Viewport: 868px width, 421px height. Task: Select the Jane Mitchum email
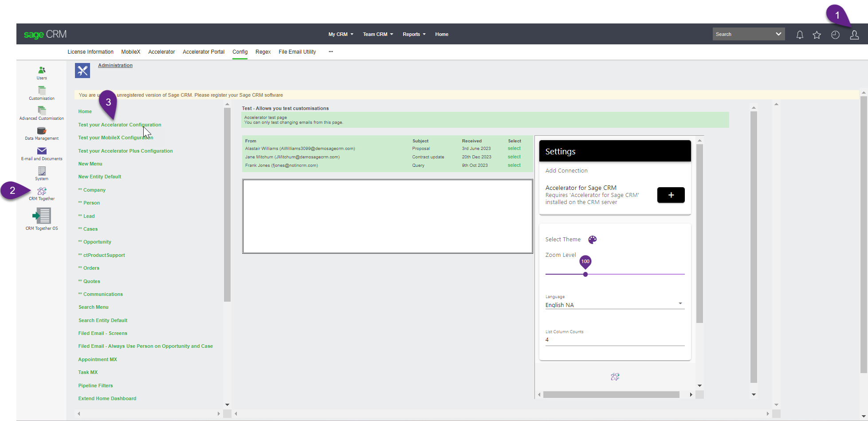(514, 157)
